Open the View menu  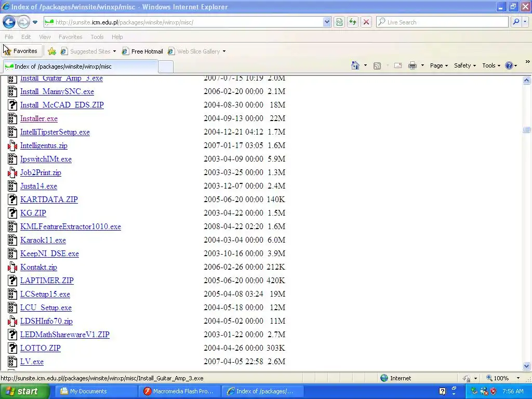45,37
